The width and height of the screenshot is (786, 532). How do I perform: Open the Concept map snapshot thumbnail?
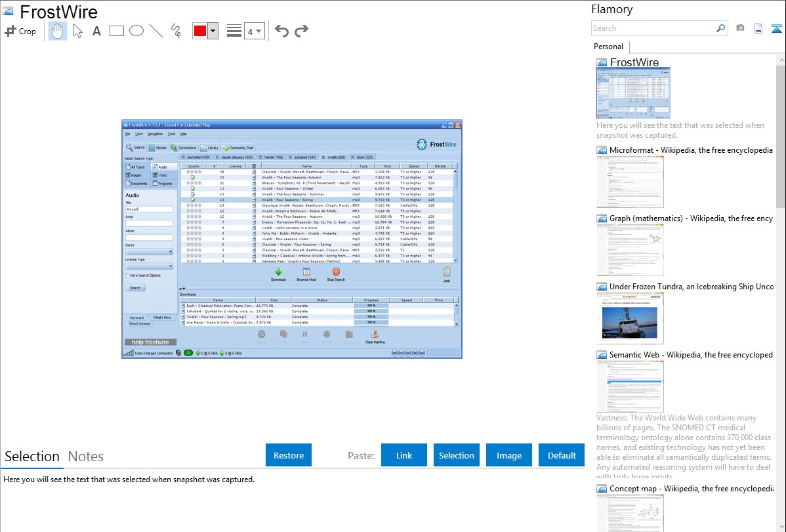tap(630, 513)
